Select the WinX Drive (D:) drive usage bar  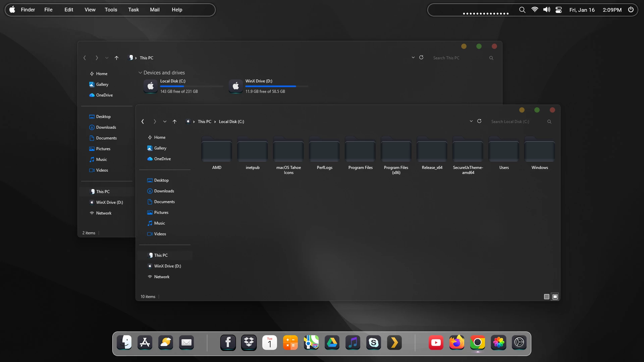click(277, 86)
